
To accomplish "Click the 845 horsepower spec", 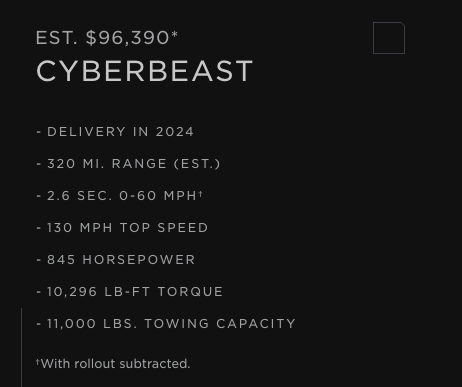I will pos(116,260).
